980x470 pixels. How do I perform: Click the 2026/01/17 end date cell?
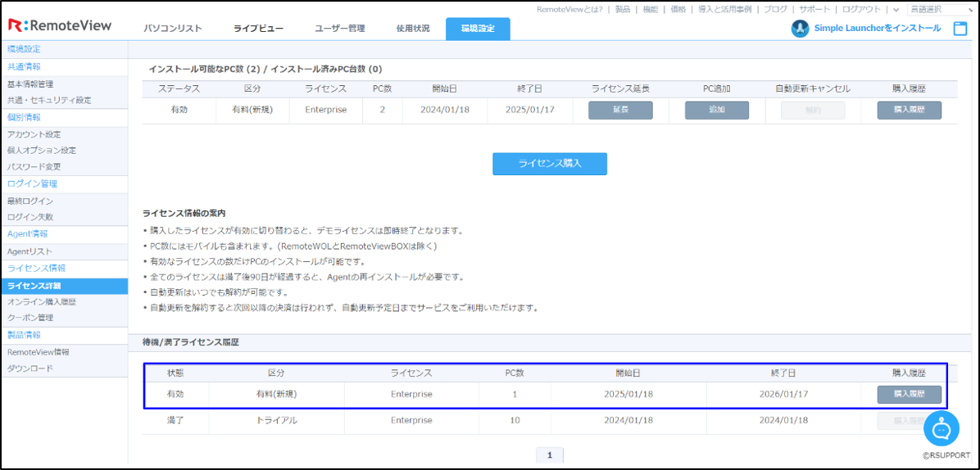click(x=784, y=395)
